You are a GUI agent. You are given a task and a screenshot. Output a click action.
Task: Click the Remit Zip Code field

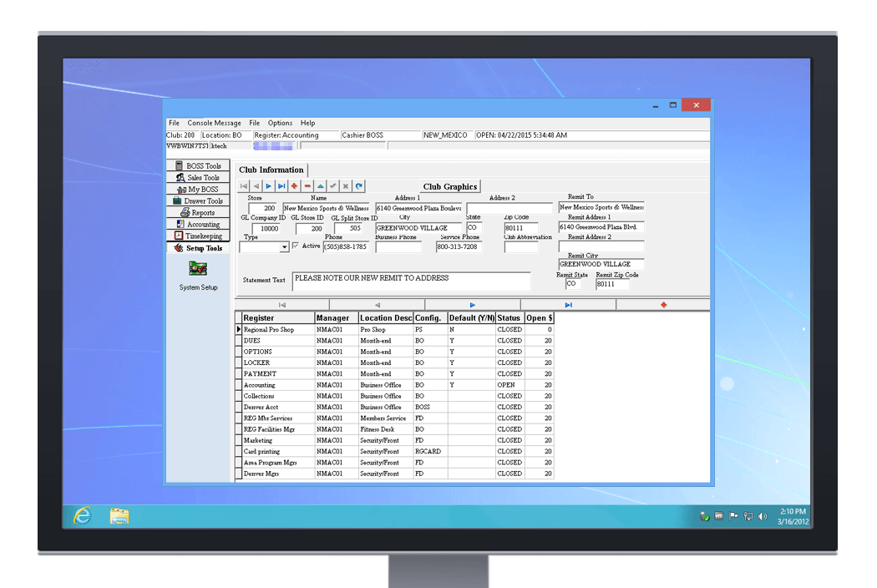pyautogui.click(x=612, y=284)
